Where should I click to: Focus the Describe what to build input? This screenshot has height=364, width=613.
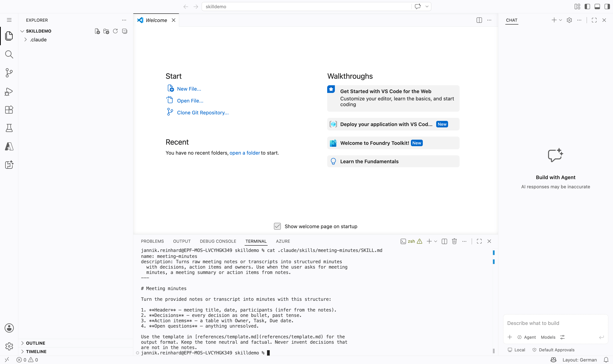click(556, 323)
